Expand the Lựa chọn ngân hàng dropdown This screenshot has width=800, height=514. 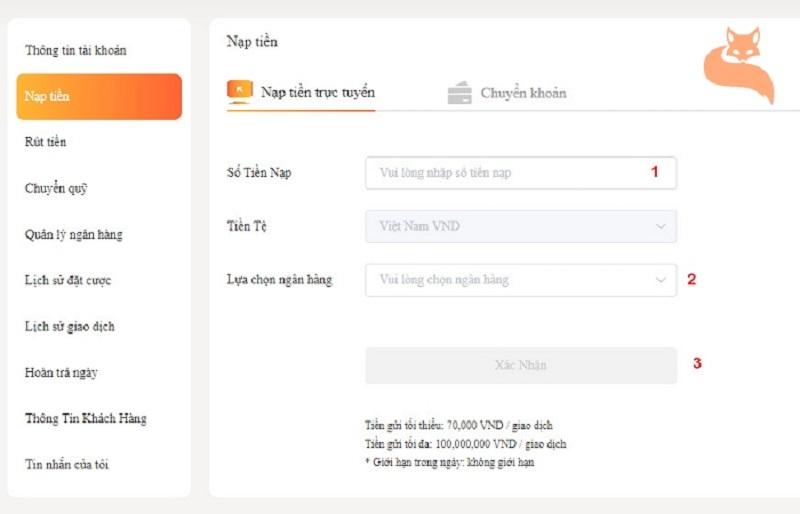coord(521,280)
